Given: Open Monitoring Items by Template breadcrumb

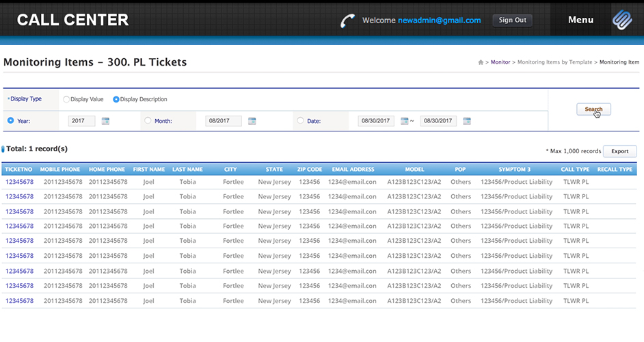Looking at the screenshot, I should tap(554, 62).
